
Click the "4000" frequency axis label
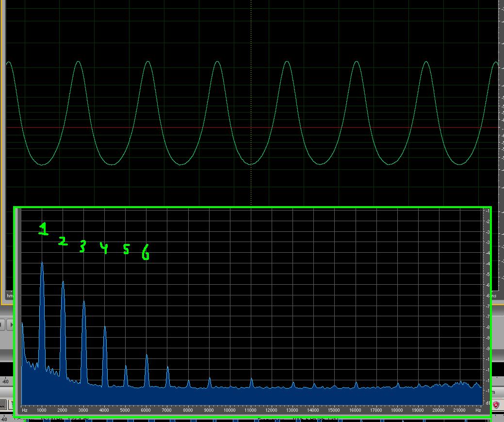[104, 410]
